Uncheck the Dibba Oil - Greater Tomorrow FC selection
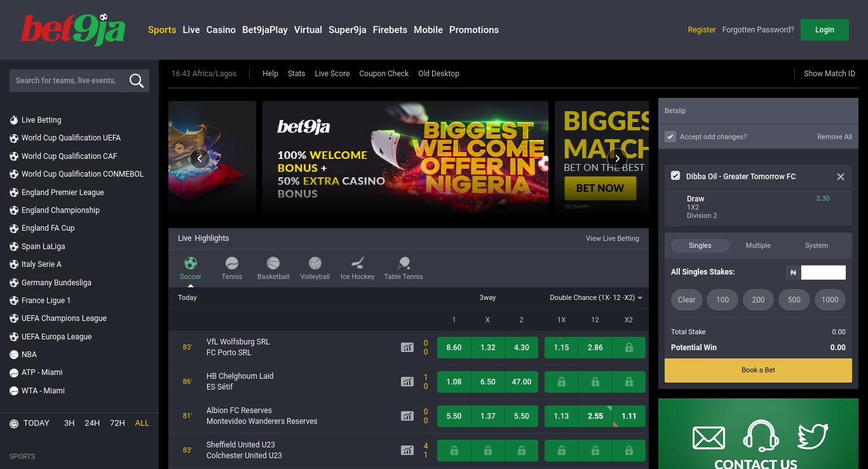868x469 pixels. tap(675, 176)
